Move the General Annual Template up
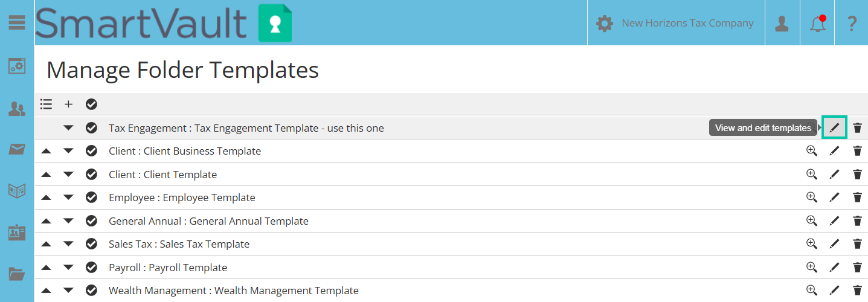The image size is (868, 302). point(46,221)
